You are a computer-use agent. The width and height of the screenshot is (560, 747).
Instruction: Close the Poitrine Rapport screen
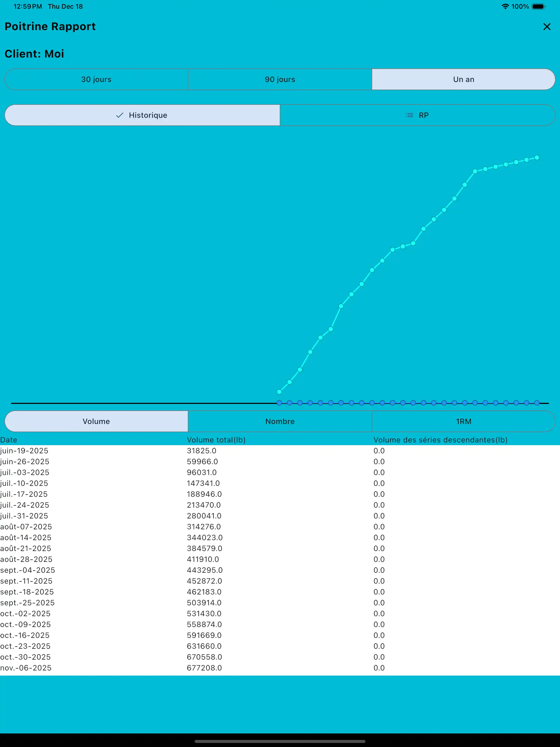(546, 27)
